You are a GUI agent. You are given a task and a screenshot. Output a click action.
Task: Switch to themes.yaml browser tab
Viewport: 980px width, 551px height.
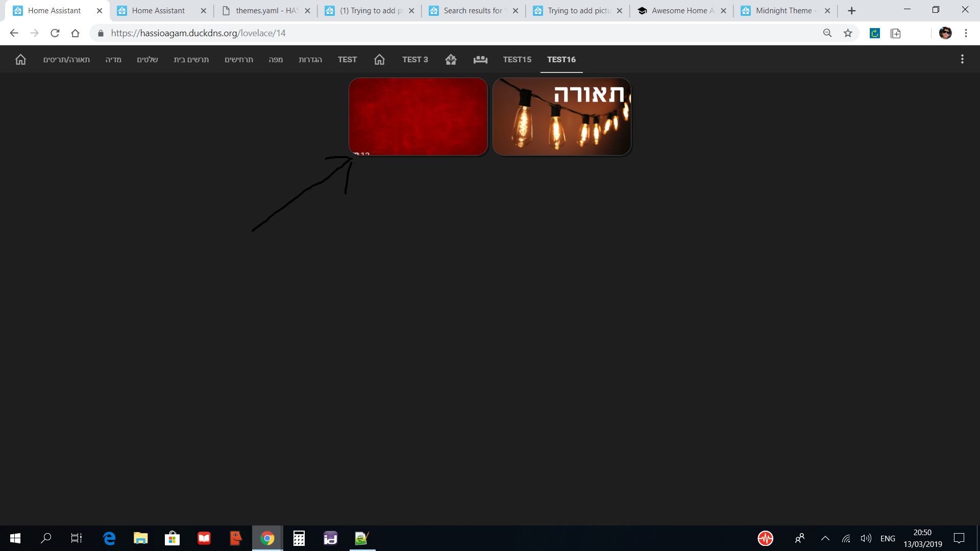click(x=266, y=11)
